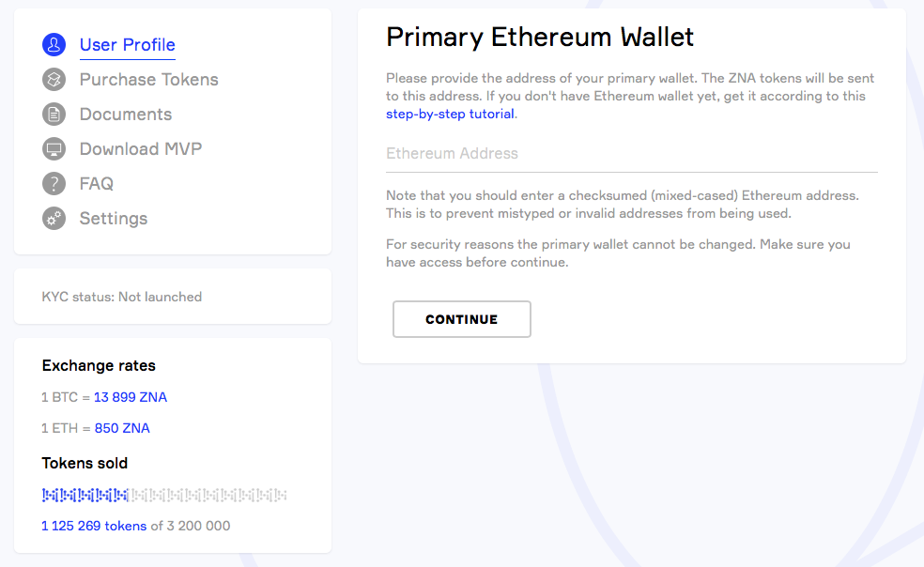Click the Settings gears icon
Screen dimensions: 924x567
[x=54, y=219]
